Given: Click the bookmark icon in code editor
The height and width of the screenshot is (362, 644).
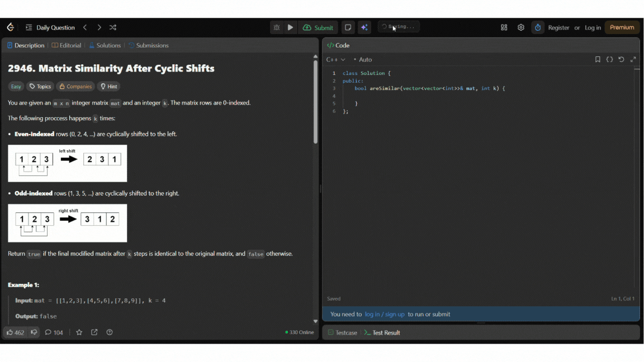Looking at the screenshot, I should point(598,60).
